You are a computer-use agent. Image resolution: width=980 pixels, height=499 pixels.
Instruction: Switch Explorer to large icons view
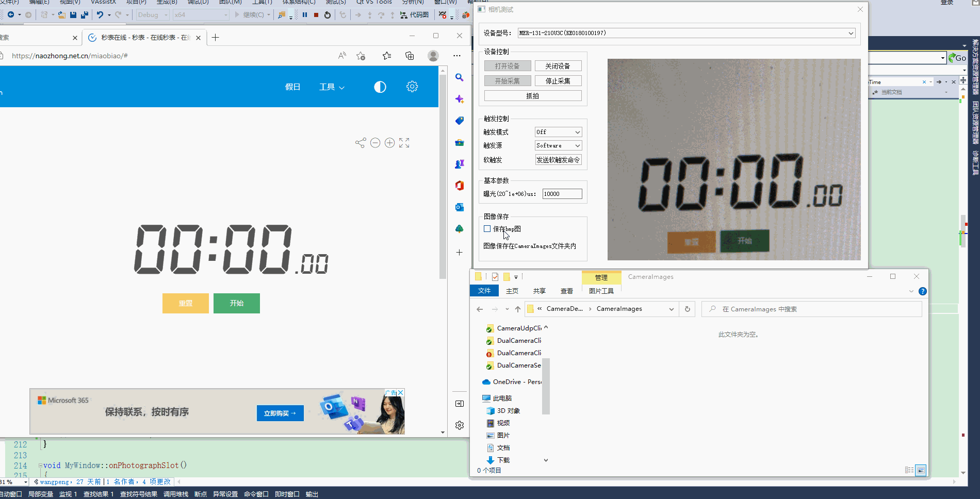click(921, 470)
